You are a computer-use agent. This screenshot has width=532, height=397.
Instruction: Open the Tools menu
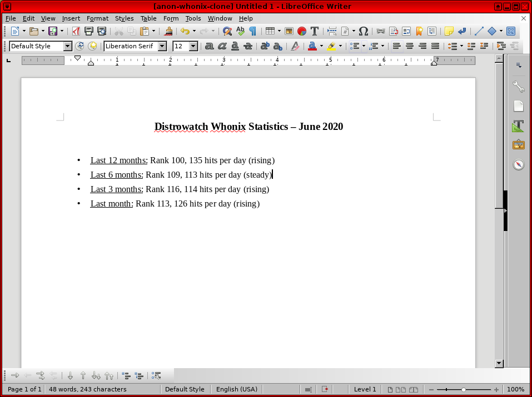193,18
